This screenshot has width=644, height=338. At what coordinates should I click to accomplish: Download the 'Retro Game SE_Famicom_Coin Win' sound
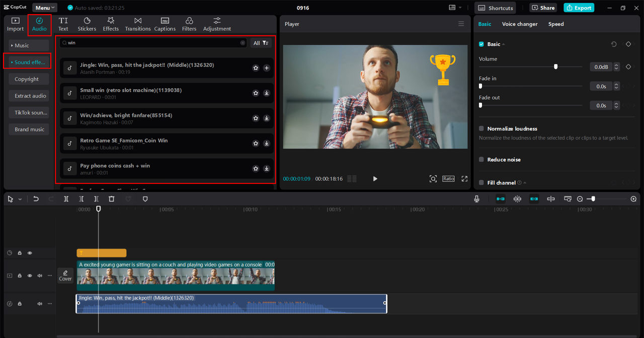tap(267, 144)
